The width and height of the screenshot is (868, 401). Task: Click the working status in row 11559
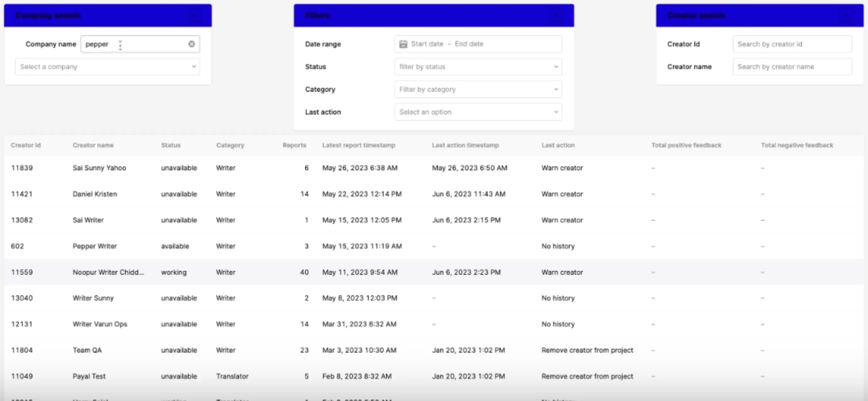click(174, 272)
